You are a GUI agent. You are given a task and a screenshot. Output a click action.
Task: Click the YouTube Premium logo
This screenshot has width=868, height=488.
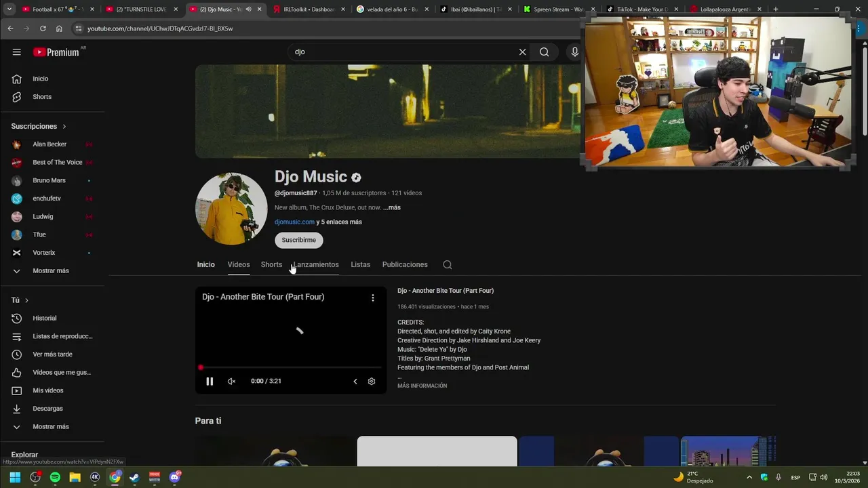(56, 52)
